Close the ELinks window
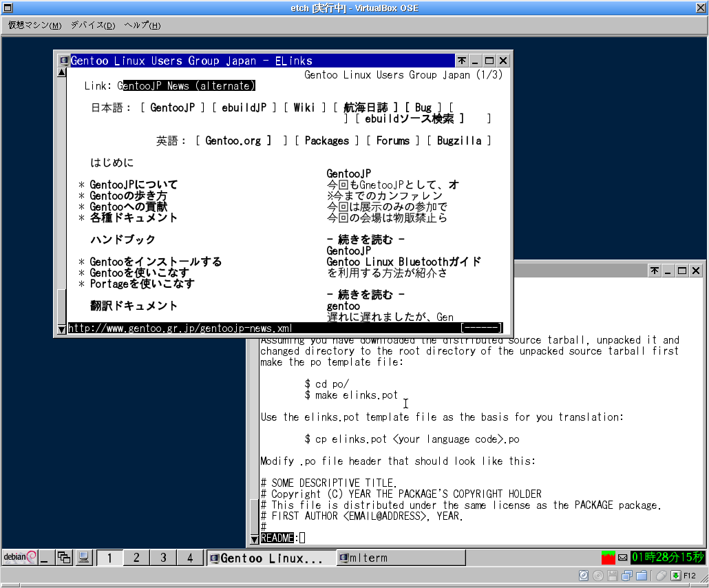 click(502, 61)
